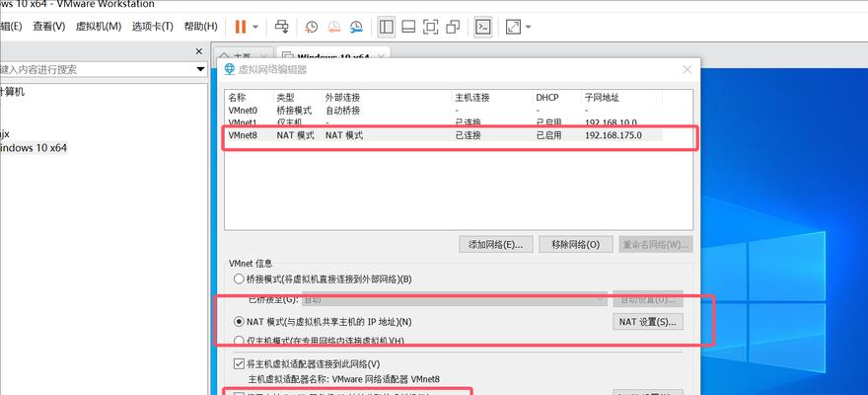Click the globe icon in the 虚拟网络编辑器 title
Image resolution: width=868 pixels, height=395 pixels.
click(x=229, y=69)
